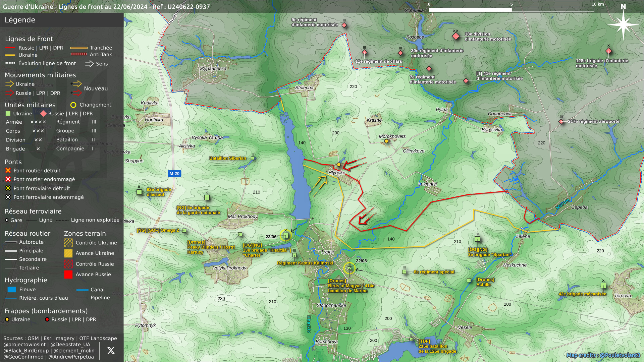Click the 128e brigade d'infanterie diamond marker
The width and height of the screenshot is (644, 362).
point(608,51)
